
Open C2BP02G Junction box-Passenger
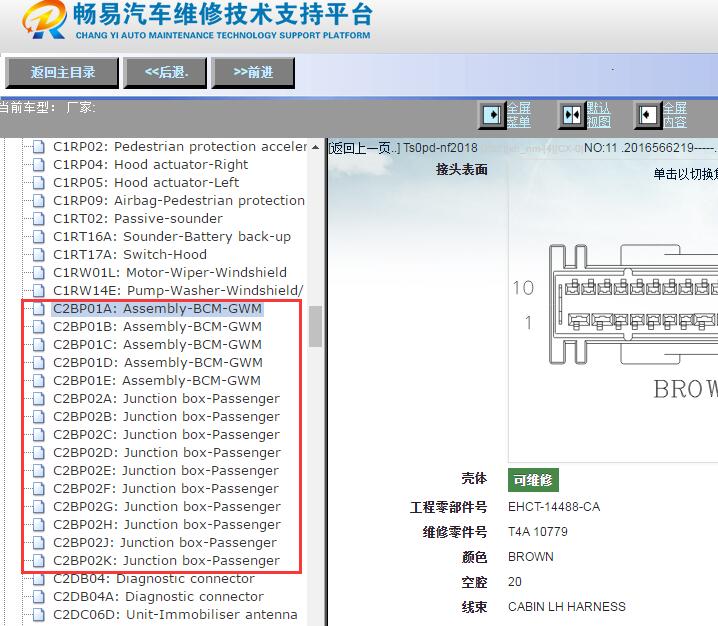pyautogui.click(x=167, y=506)
